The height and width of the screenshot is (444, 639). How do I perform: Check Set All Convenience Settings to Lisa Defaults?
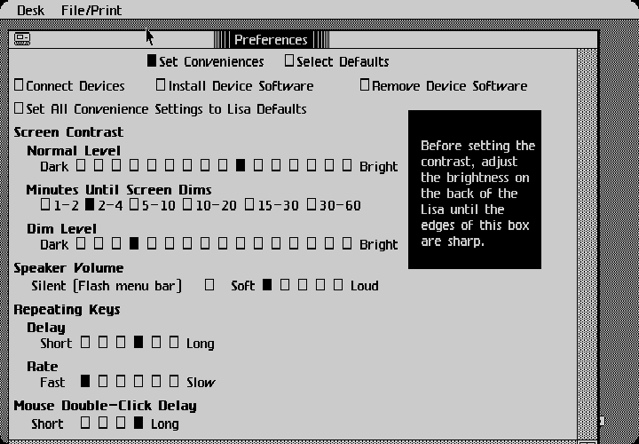pyautogui.click(x=19, y=108)
